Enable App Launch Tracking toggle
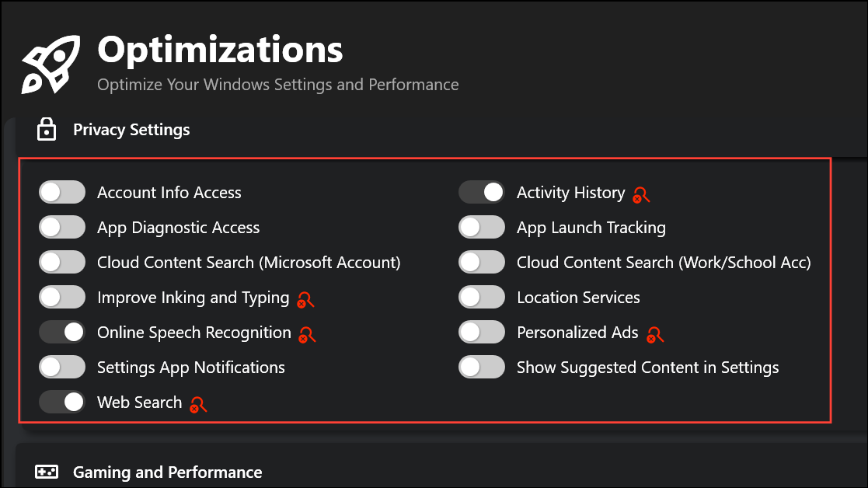Screen dimensions: 868x488 pyautogui.click(x=482, y=228)
